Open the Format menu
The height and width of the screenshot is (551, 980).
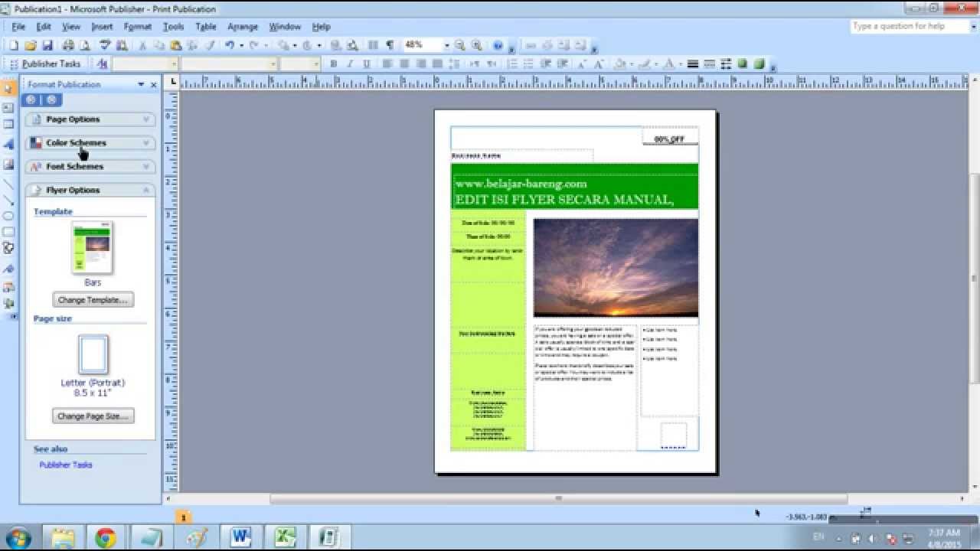(x=138, y=27)
